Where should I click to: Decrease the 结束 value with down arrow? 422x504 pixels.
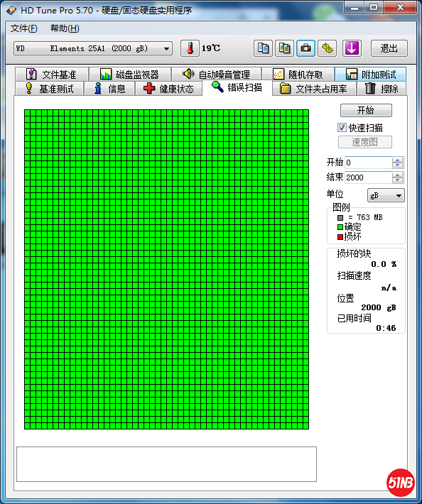coord(398,180)
